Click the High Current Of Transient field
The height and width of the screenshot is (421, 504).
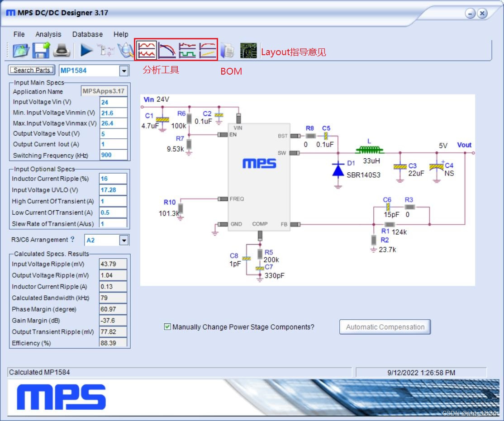113,201
